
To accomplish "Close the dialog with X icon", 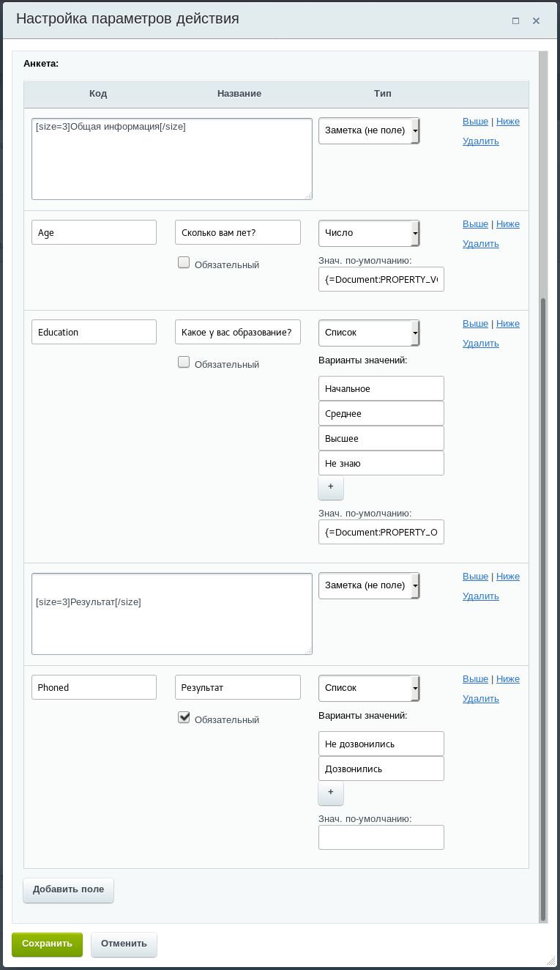I will 536,21.
